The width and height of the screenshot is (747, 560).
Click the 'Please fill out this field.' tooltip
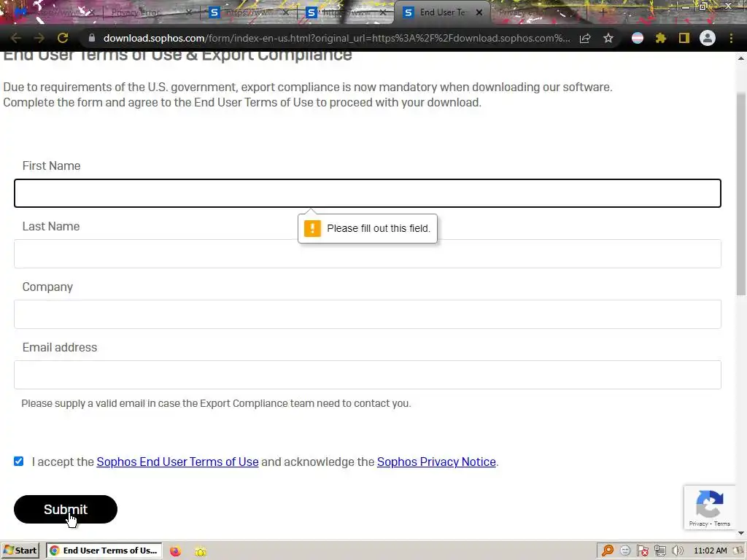[x=368, y=228]
